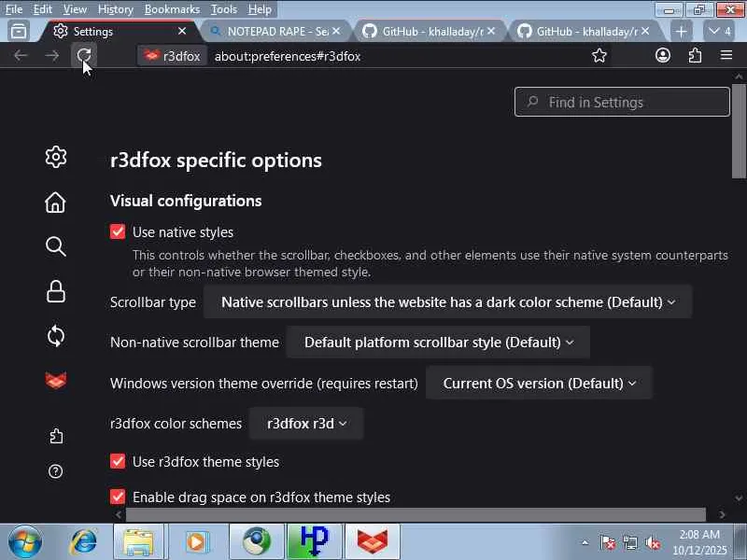Open Non-native scrollbar theme dropdown

tap(438, 343)
